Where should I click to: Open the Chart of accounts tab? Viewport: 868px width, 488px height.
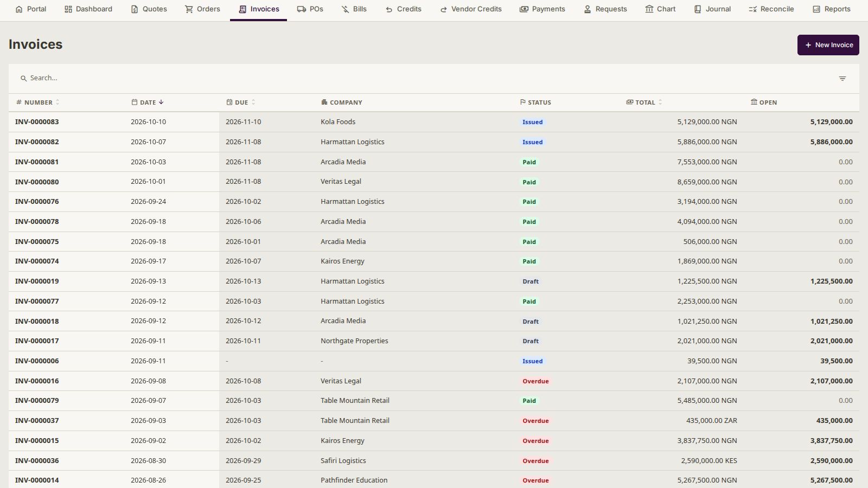[x=660, y=9]
